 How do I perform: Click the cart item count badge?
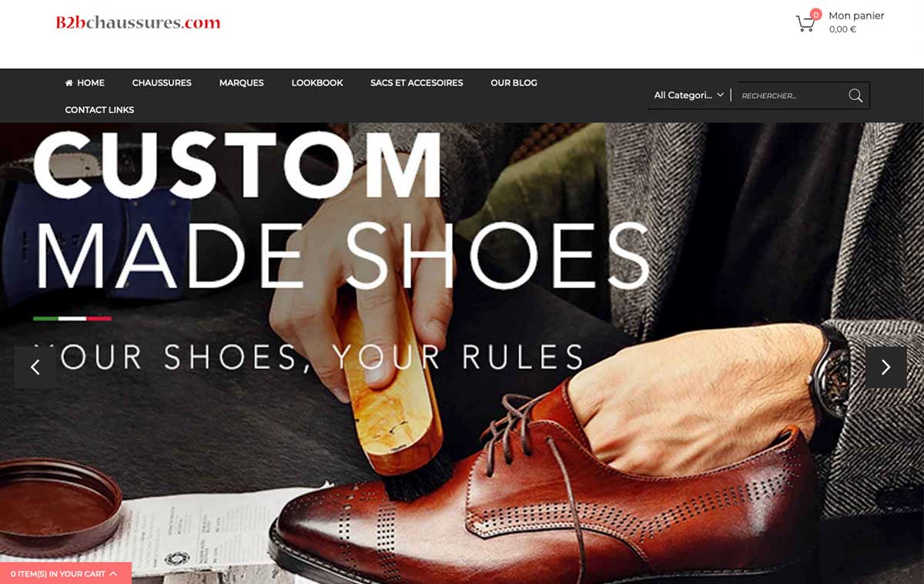815,15
